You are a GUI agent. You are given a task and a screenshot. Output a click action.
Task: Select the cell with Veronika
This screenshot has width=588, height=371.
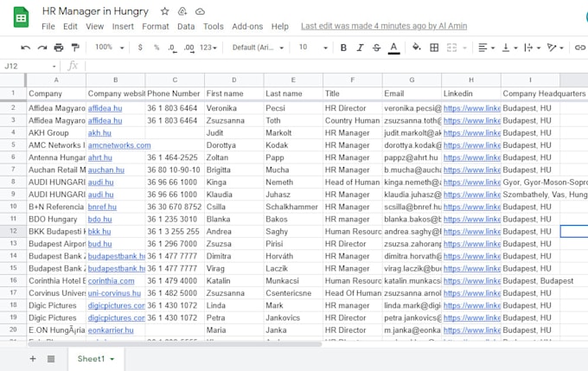(x=234, y=108)
